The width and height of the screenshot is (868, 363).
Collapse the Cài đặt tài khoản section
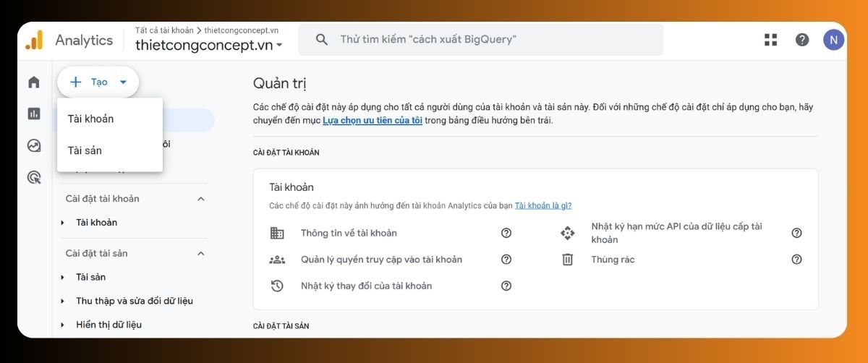click(201, 199)
